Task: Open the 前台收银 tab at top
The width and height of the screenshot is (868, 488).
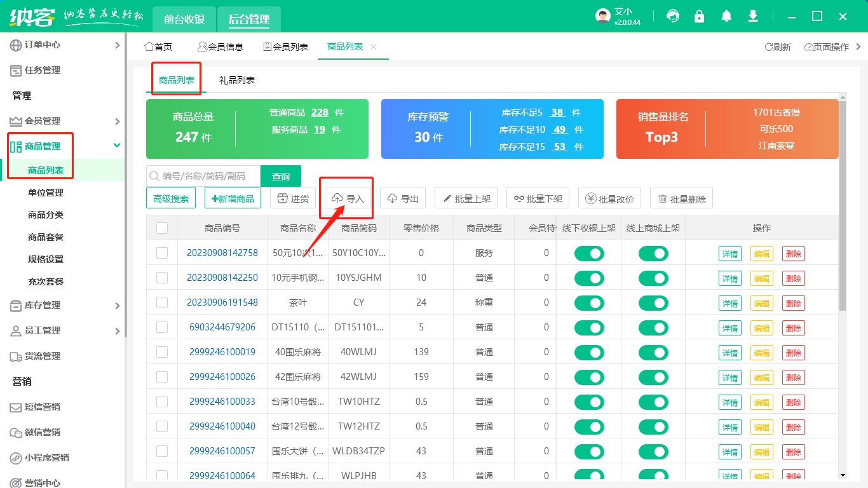Action: pos(184,18)
